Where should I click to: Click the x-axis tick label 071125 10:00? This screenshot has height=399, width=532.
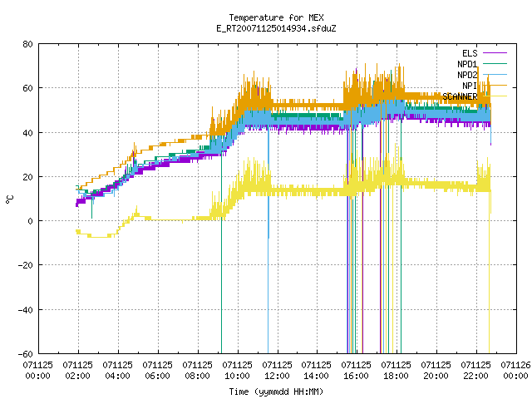237,371
